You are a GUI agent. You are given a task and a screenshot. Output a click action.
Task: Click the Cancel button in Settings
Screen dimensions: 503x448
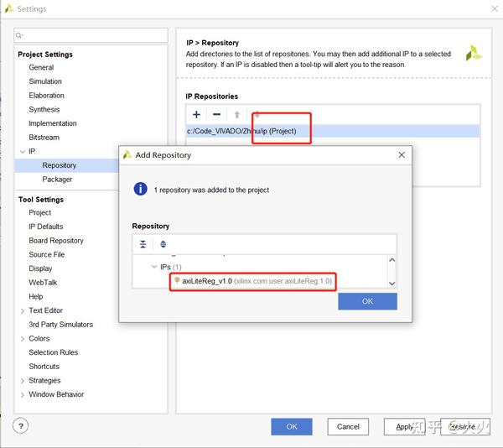pos(348,426)
